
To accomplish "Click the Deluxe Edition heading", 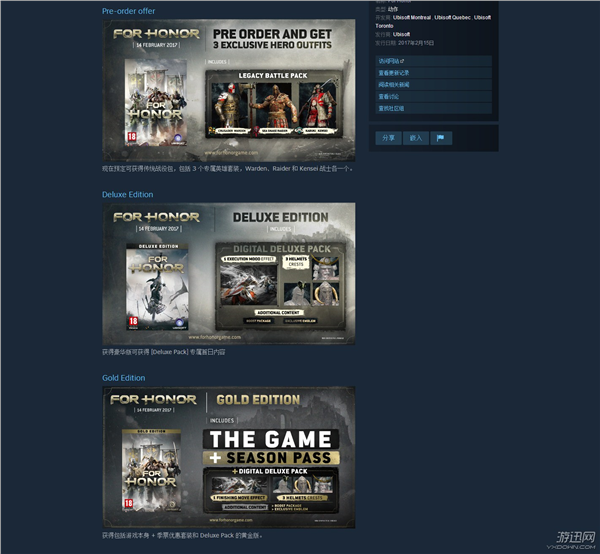I will 127,194.
